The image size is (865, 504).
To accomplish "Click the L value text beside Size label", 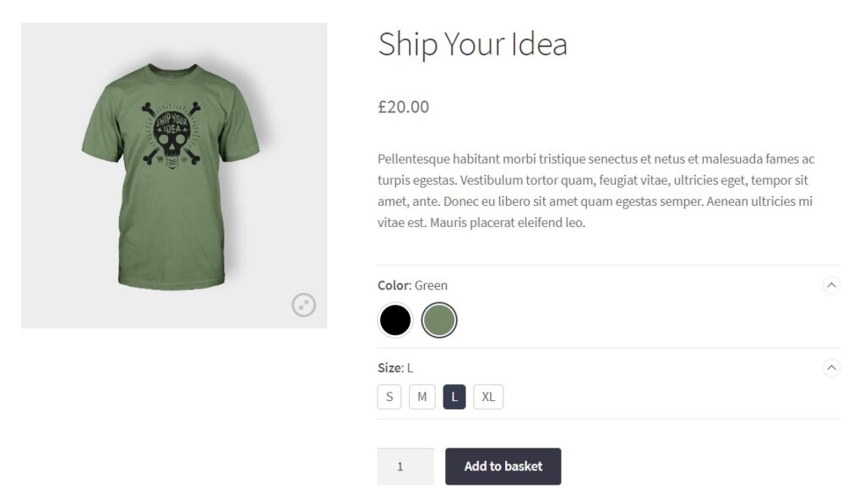I will [x=410, y=368].
